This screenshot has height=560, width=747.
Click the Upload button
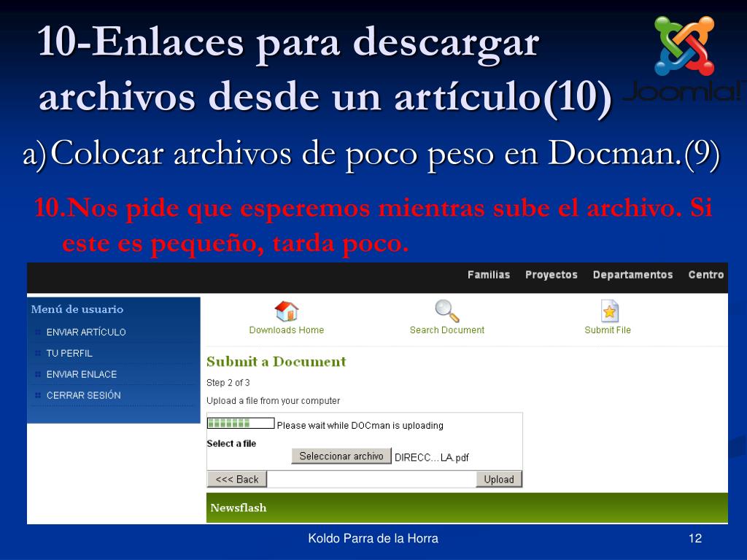(x=499, y=479)
